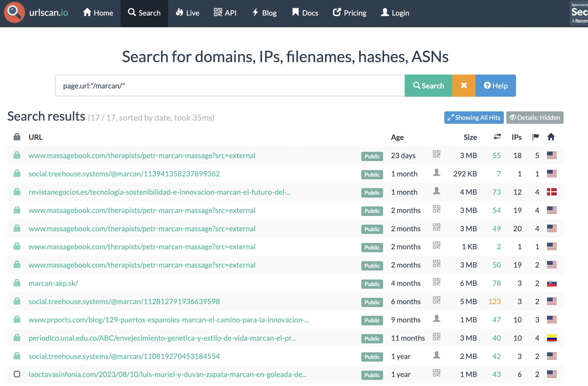Click the user icon in 1 year treehouse row
Screen dimensions: 588x386
click(437, 355)
